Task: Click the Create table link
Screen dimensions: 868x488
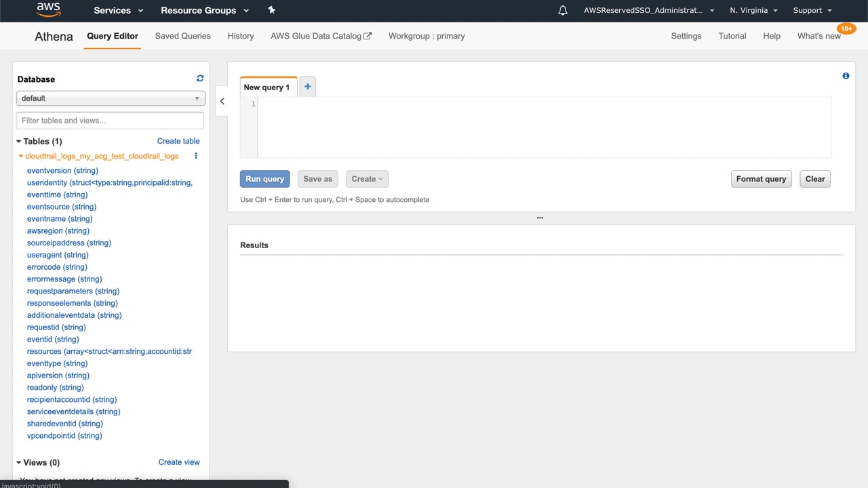Action: [x=178, y=141]
